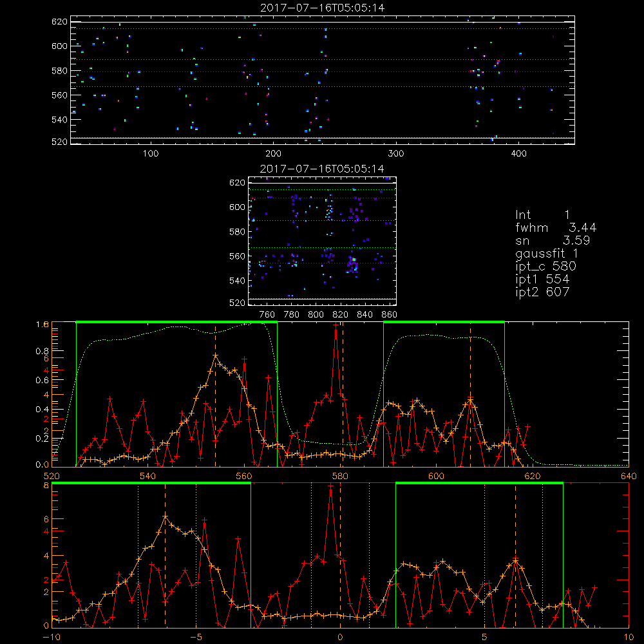Click y-axis label 560 on middle plot

click(x=238, y=256)
